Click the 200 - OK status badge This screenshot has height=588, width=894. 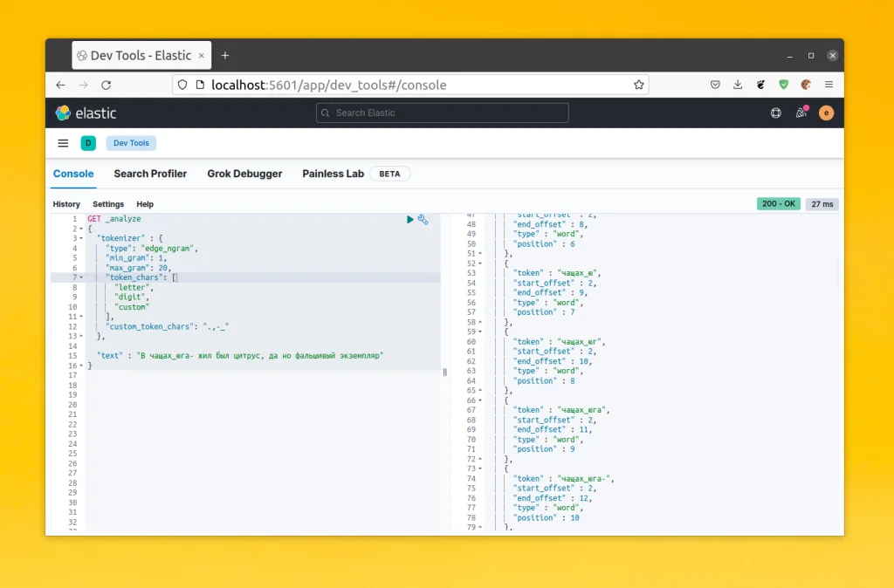pyautogui.click(x=778, y=203)
